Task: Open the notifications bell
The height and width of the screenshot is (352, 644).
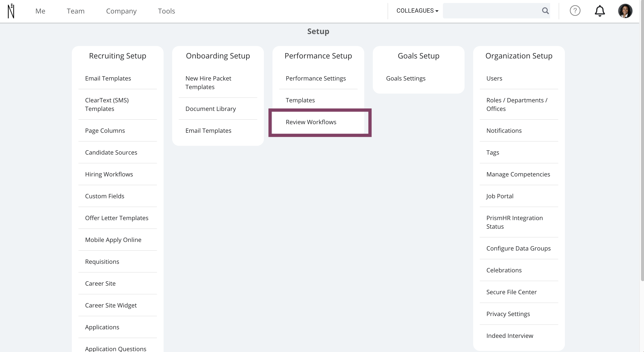Action: [599, 11]
